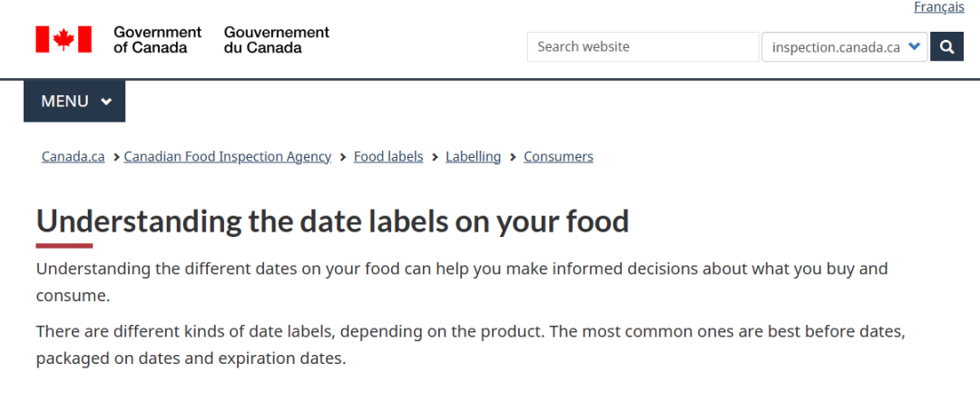Screen dimensions: 980x403
Task: Click the paragraph about informed decisions
Action: point(461,281)
